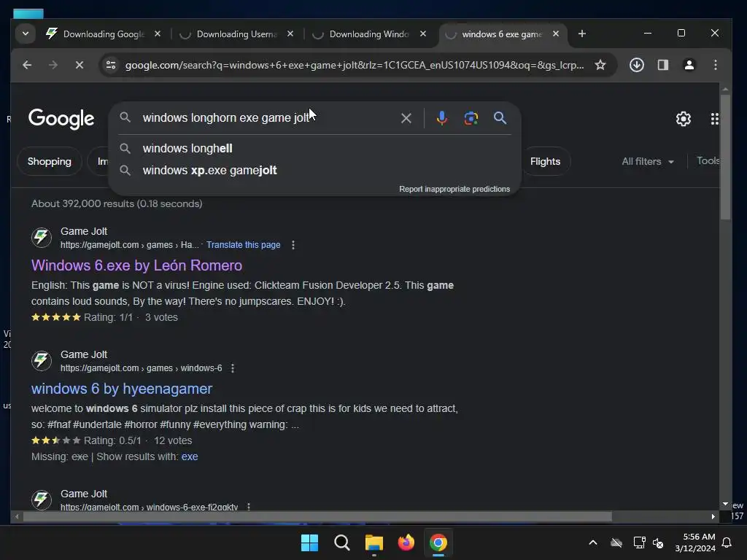Open the Chrome profile icon
This screenshot has height=560, width=747.
[x=689, y=65]
